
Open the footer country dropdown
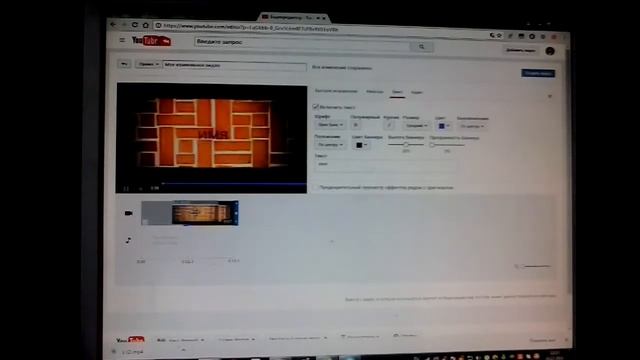(x=237, y=339)
